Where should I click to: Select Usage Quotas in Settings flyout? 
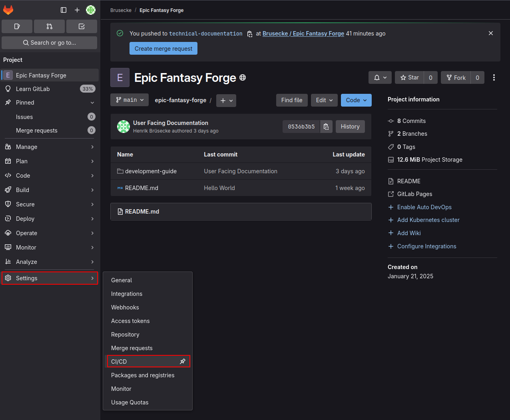pyautogui.click(x=147, y=402)
